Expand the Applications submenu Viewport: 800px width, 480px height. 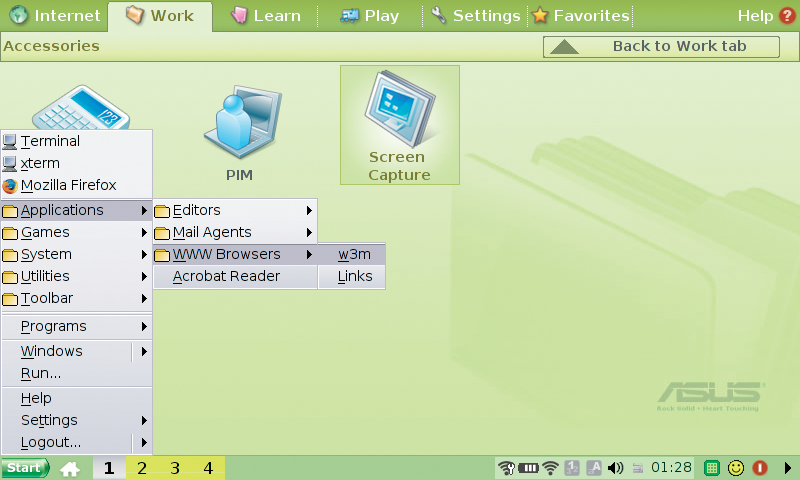coord(77,210)
